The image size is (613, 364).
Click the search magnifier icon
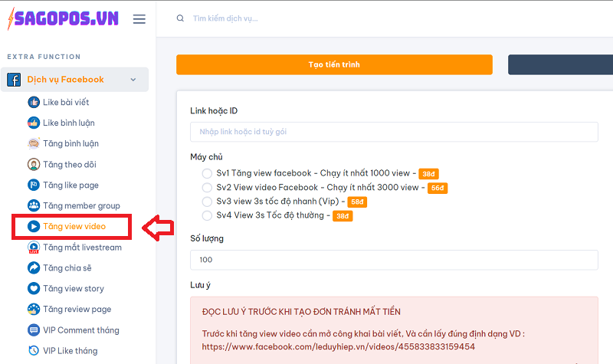pos(180,18)
